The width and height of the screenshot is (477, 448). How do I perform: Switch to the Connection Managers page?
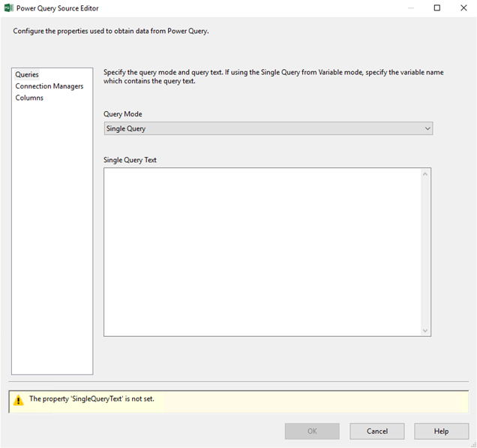[49, 86]
